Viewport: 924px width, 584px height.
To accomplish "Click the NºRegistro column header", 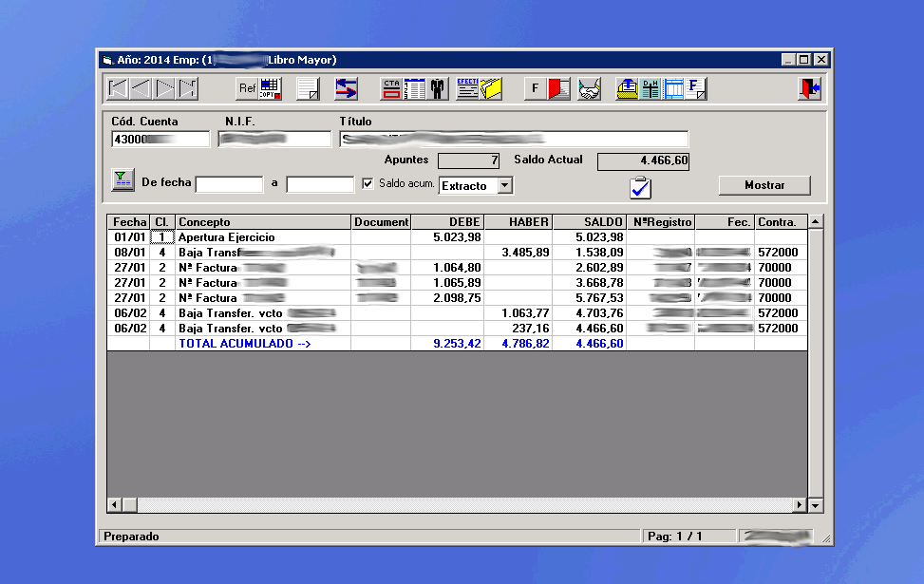I will (661, 222).
